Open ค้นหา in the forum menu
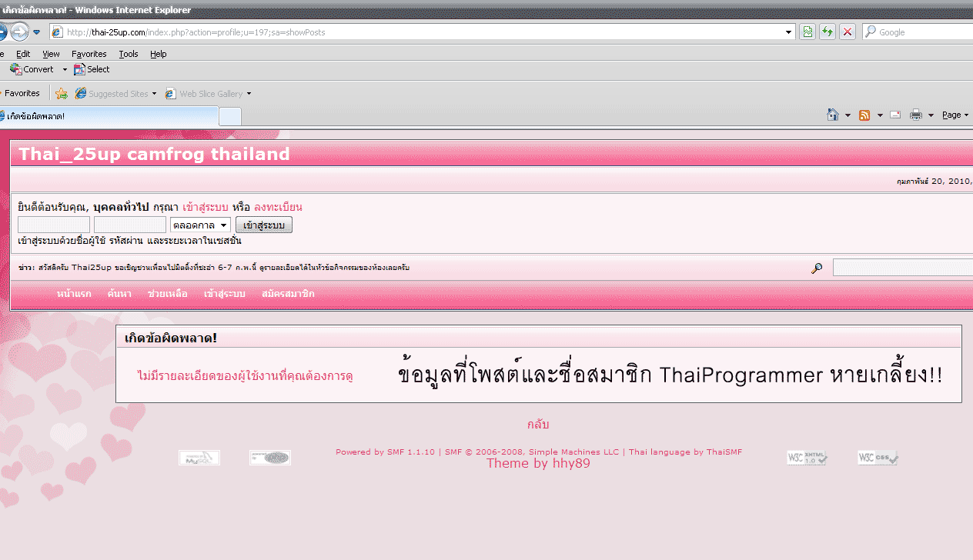Screen dimensions: 973x560 tap(119, 294)
